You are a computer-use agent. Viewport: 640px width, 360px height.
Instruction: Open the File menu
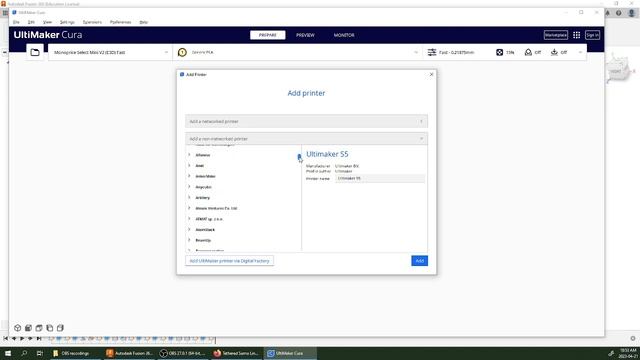(16, 22)
